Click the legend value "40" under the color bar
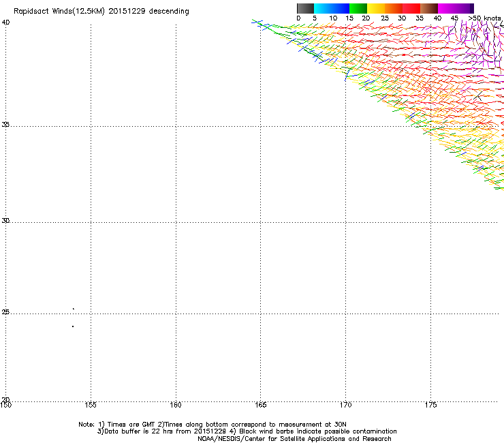 (437, 18)
